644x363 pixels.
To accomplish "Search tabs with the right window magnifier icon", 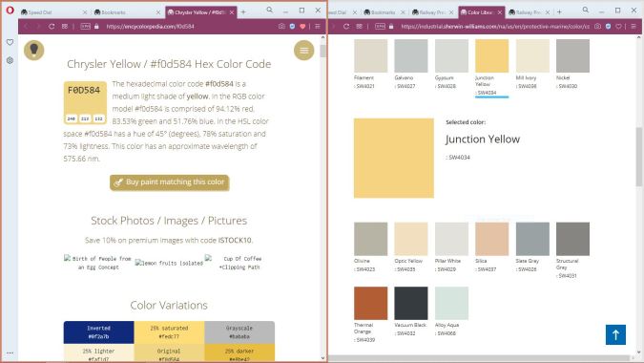I will [x=586, y=10].
